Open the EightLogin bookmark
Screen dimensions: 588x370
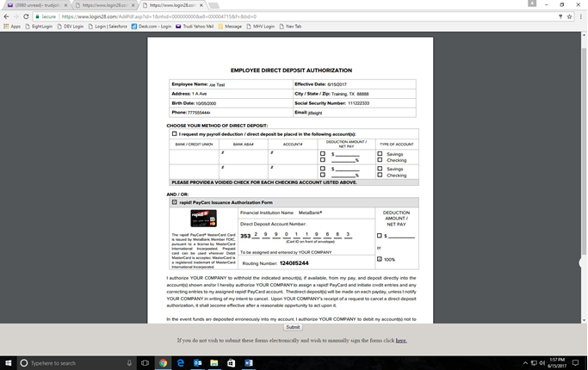click(x=39, y=26)
